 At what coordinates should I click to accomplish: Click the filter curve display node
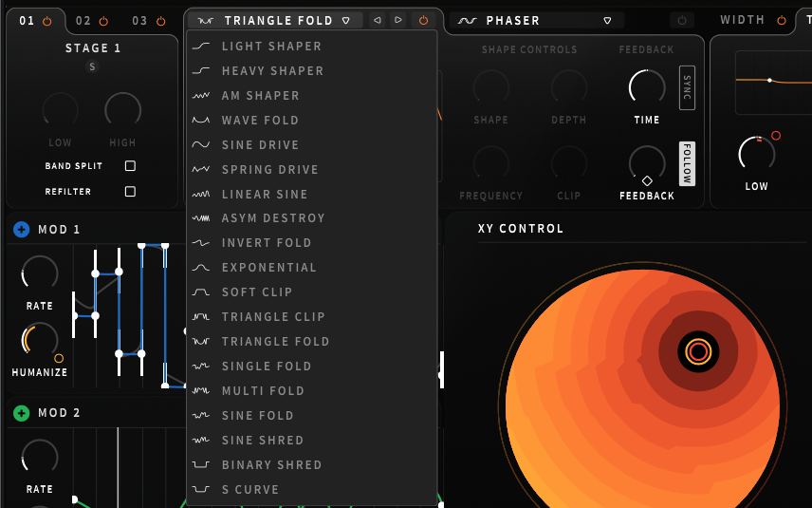click(769, 81)
